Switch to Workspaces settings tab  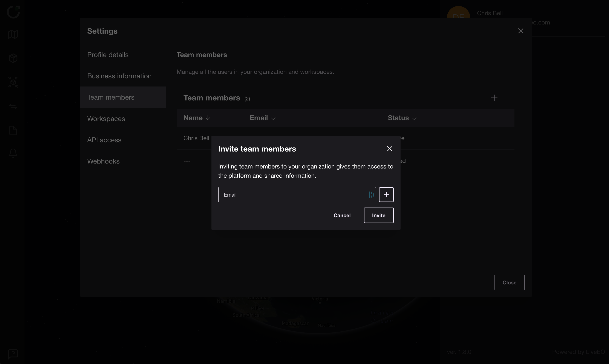pos(106,119)
